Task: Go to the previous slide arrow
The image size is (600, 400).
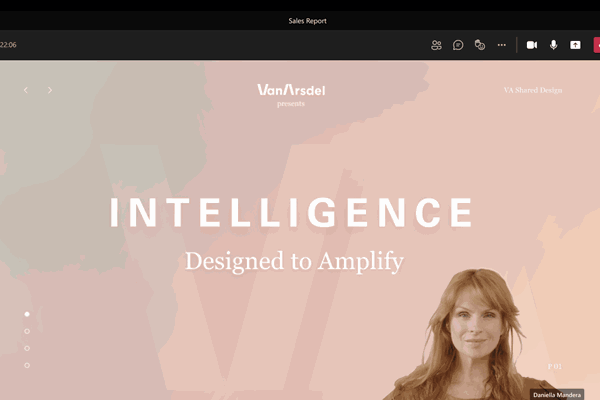Action: [26, 90]
